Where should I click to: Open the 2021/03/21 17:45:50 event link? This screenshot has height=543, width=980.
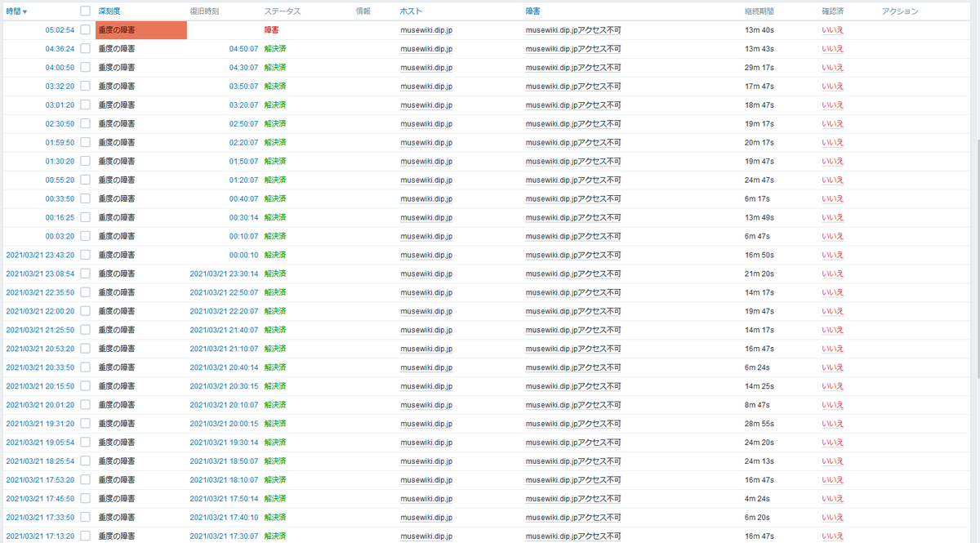pyautogui.click(x=40, y=500)
